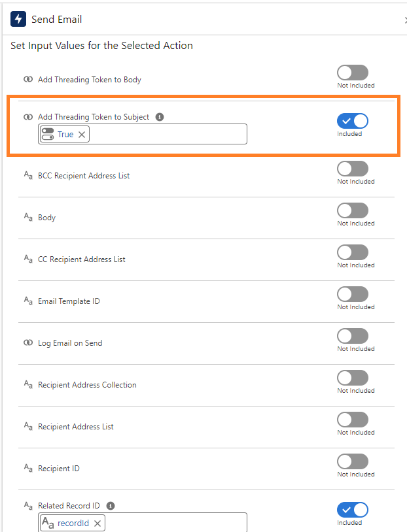Viewport: 407px width, 532px height.
Task: Click the Send Email lightning bolt icon
Action: click(x=18, y=19)
